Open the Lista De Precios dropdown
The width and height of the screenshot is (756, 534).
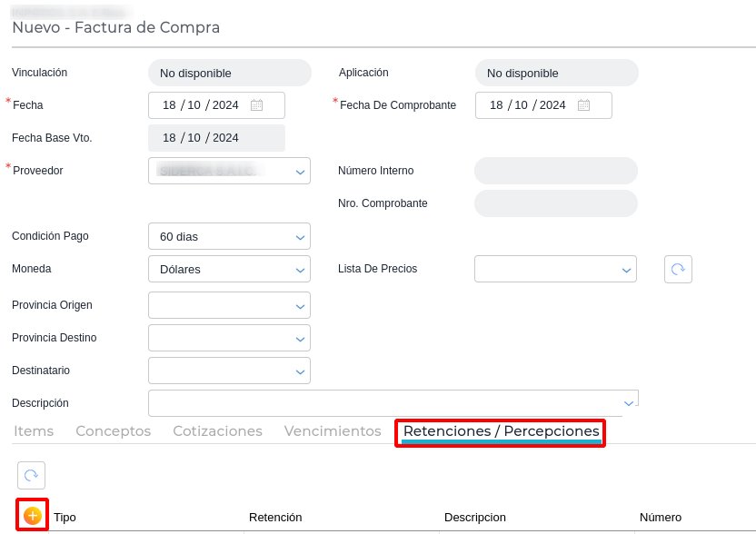coord(626,269)
